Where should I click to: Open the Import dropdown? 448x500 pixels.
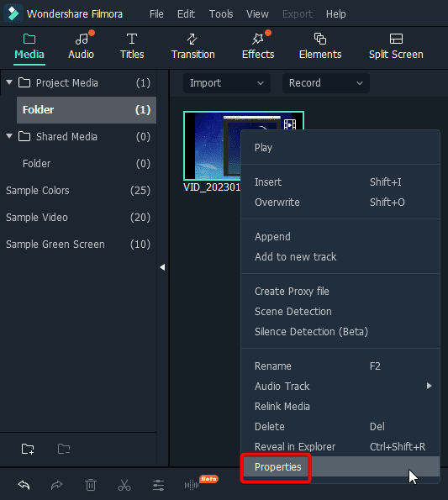(227, 83)
